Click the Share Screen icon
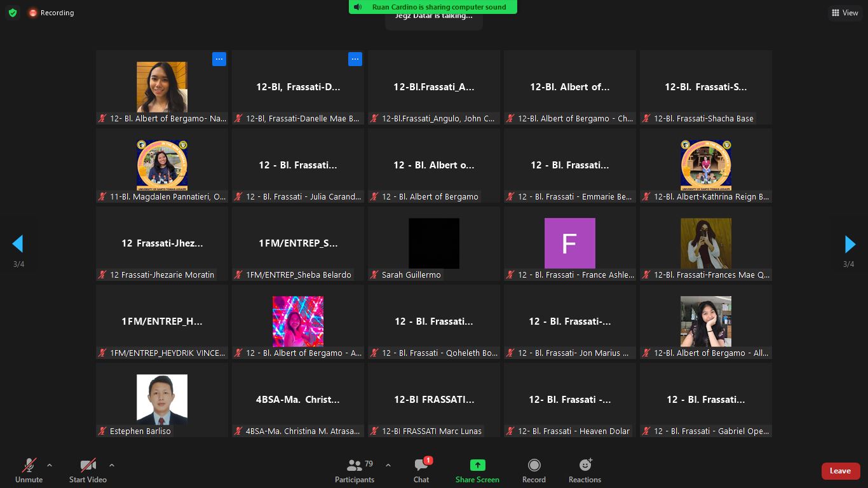Image resolution: width=868 pixels, height=488 pixels. coord(477,465)
